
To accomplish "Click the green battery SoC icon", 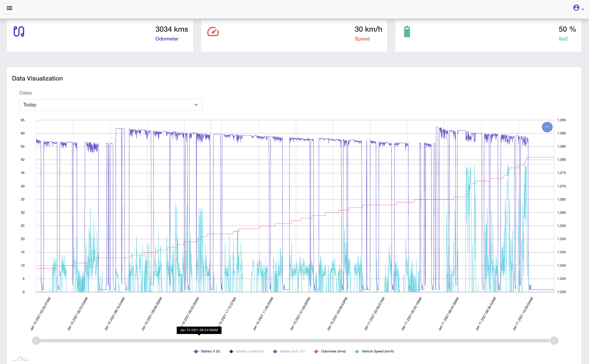I will tap(407, 31).
